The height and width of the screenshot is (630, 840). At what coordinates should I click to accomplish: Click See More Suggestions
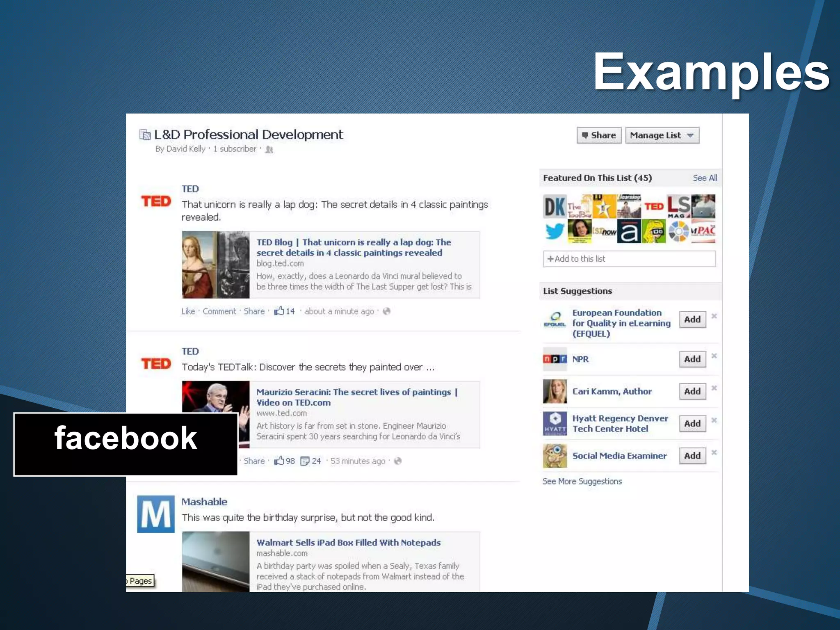(582, 481)
